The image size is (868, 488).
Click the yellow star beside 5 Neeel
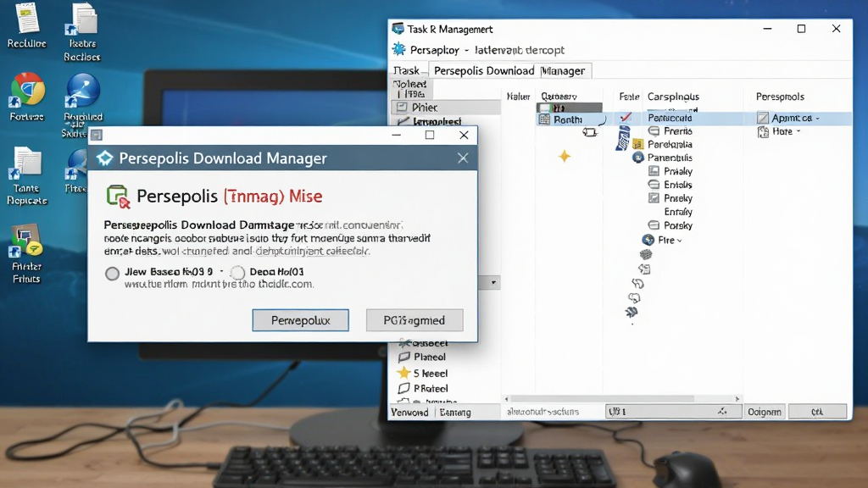[404, 373]
